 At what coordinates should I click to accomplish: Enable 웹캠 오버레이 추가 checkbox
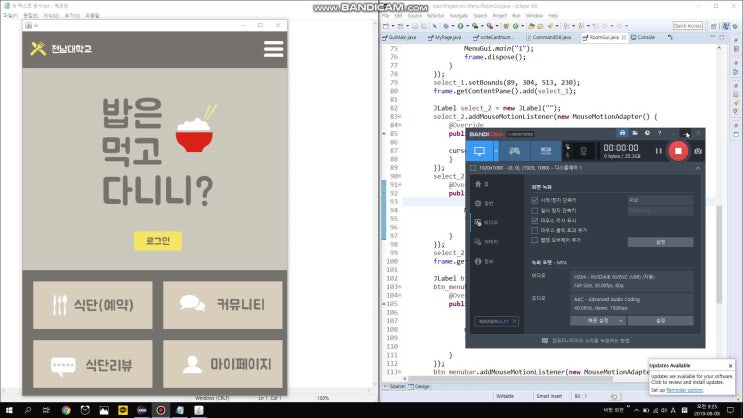pyautogui.click(x=535, y=240)
